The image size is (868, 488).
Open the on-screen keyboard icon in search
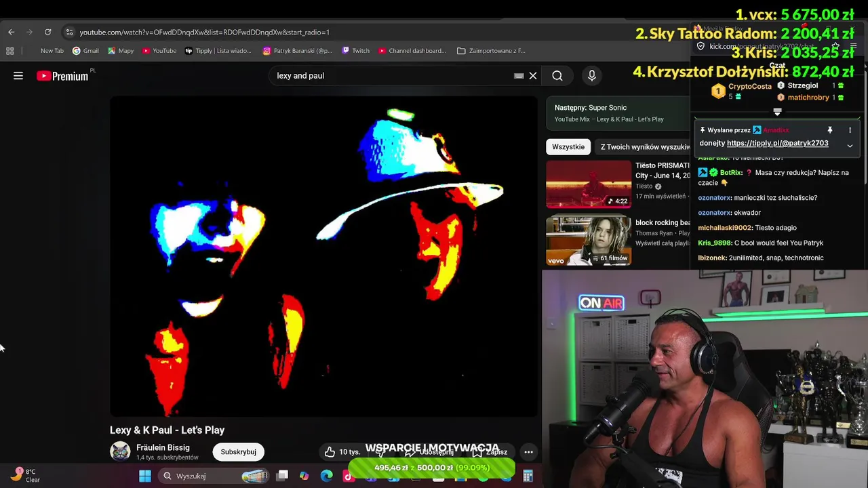click(519, 76)
